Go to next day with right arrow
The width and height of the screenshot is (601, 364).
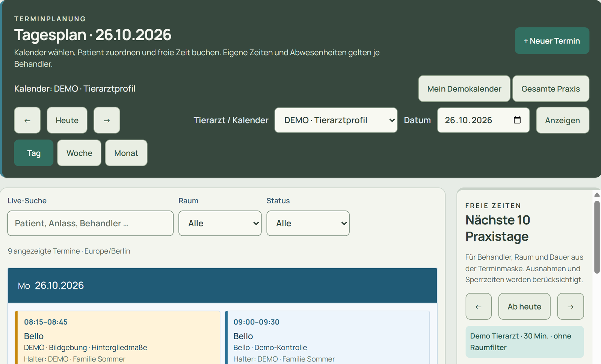click(x=107, y=120)
